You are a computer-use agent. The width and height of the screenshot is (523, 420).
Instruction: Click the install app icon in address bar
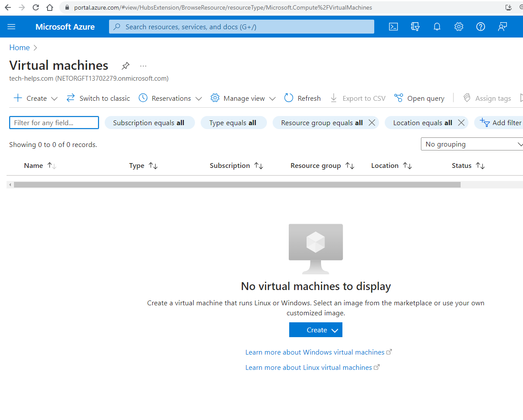pyautogui.click(x=508, y=7)
